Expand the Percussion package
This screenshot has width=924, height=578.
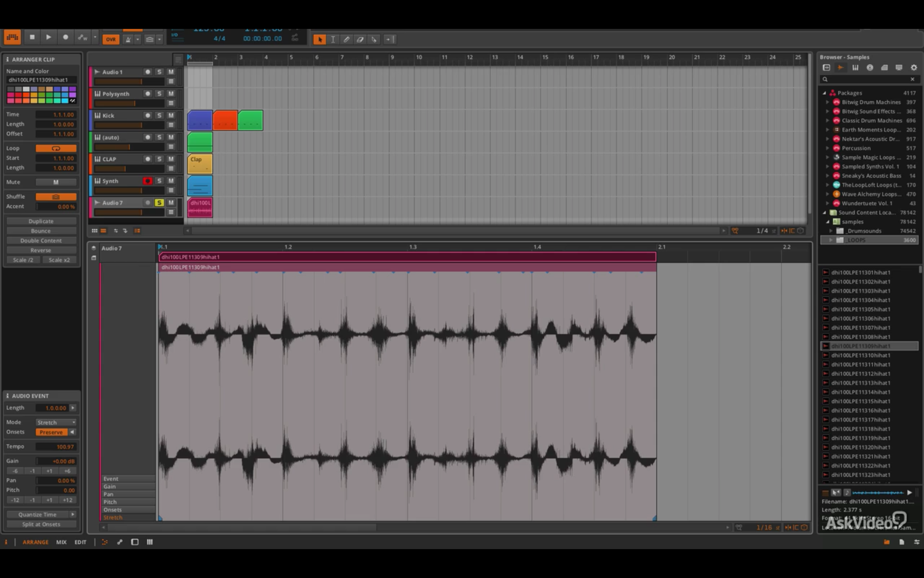coord(827,148)
